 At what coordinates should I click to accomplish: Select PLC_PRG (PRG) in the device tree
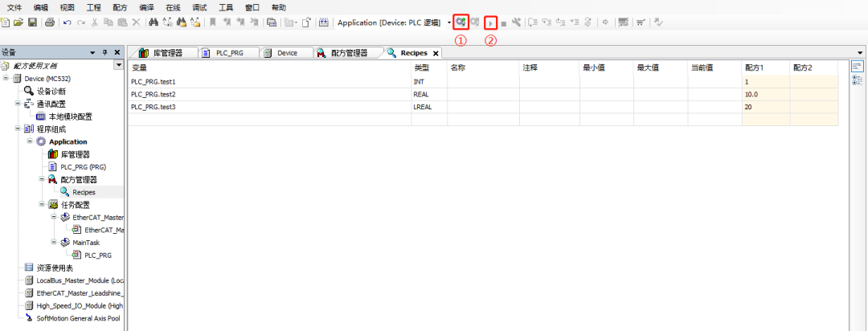pyautogui.click(x=83, y=166)
